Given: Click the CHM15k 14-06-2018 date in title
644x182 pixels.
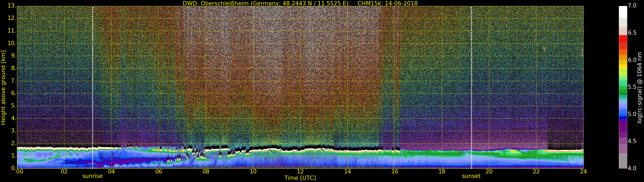Looking at the screenshot, I should point(387,3).
